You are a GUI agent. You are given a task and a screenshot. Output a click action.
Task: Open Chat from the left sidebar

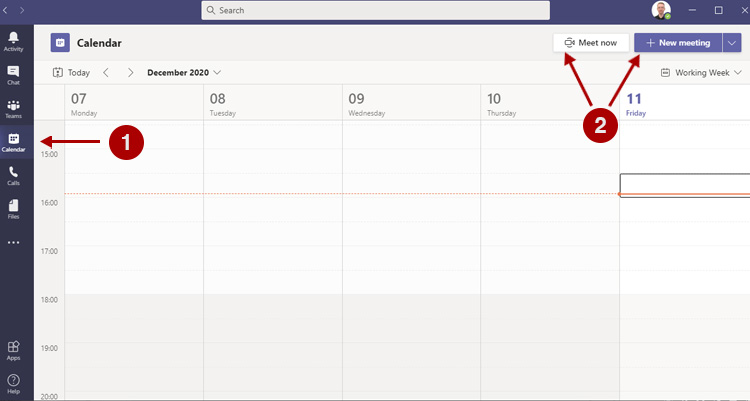tap(14, 75)
